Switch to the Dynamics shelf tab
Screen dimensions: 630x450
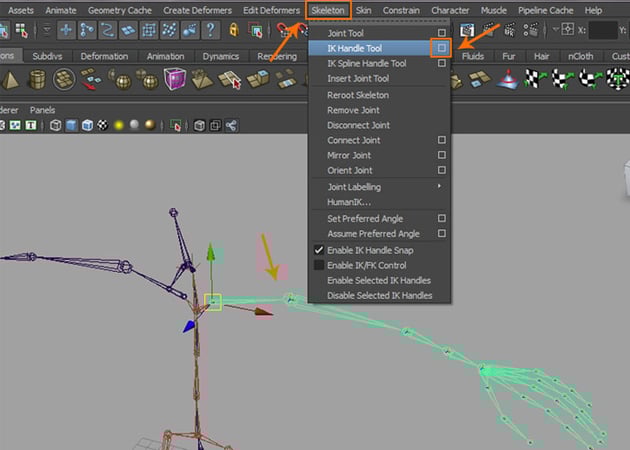(x=220, y=57)
